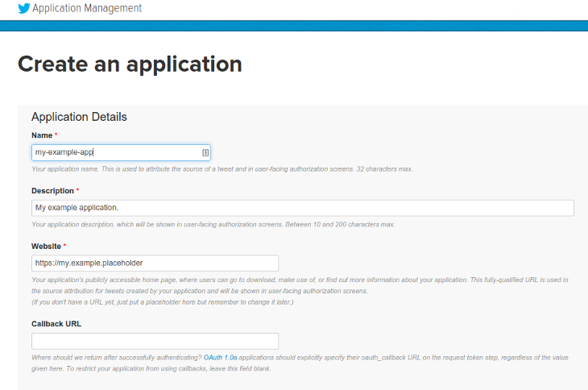The height and width of the screenshot is (390, 588).
Task: Click the publicly accessible home page hint
Action: 300,285
